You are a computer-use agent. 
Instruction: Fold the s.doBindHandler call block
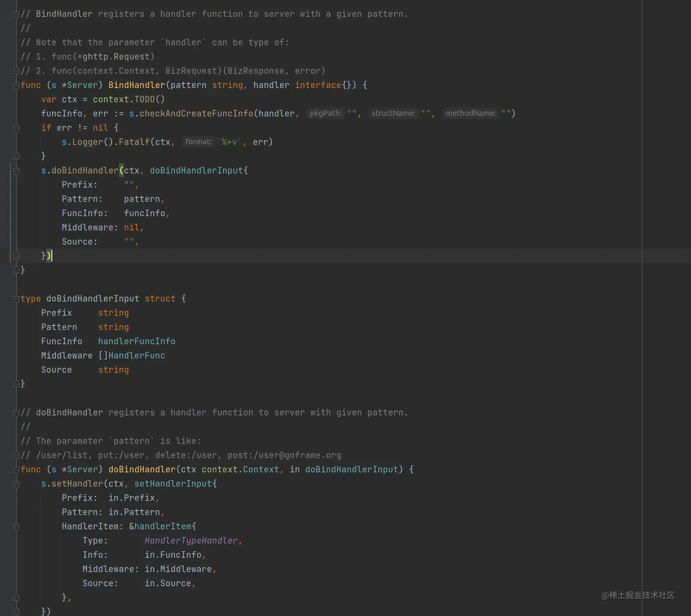pos(16,171)
